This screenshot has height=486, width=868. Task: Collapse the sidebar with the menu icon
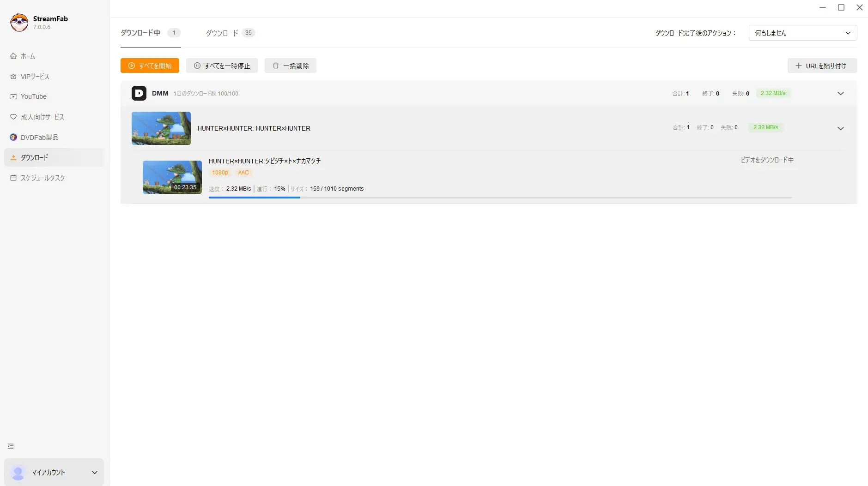point(11,446)
